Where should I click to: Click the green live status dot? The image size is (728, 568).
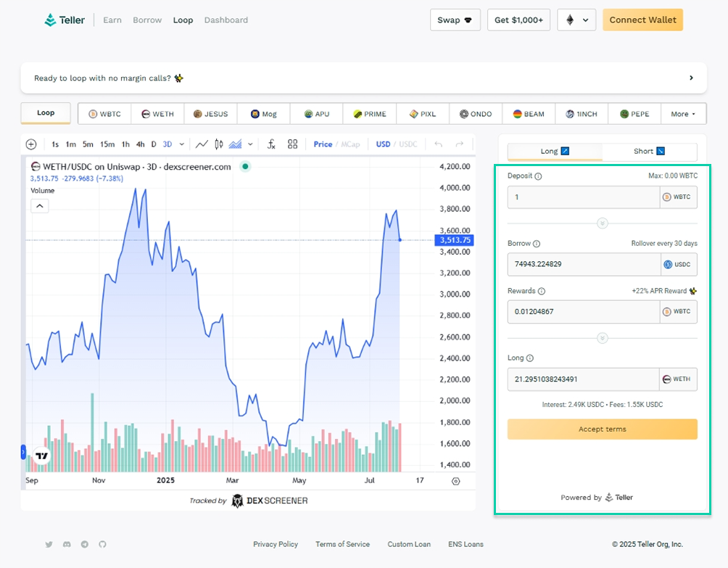[x=245, y=166]
